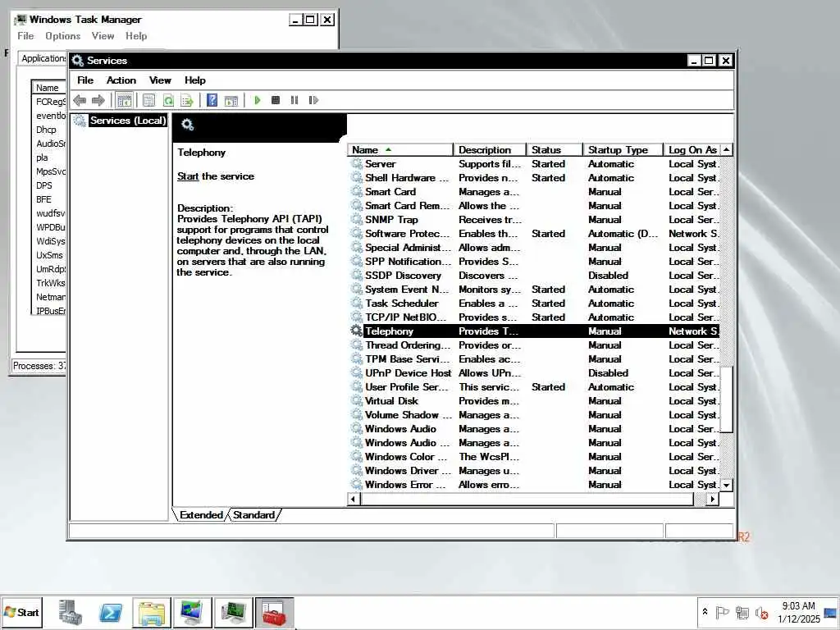Open the Properties toolbar icon
This screenshot has height=630, width=840.
point(149,100)
